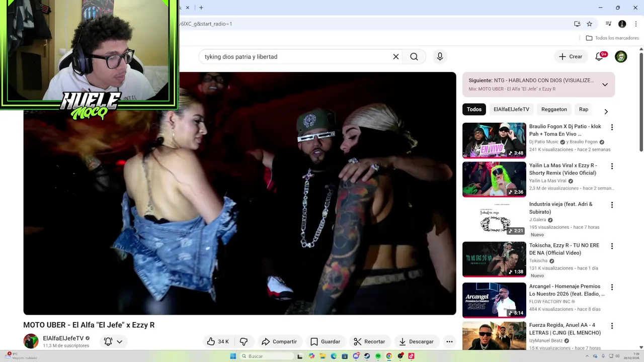Open File Explorer from the taskbar
Viewport: 644px width, 362px height.
click(x=323, y=356)
